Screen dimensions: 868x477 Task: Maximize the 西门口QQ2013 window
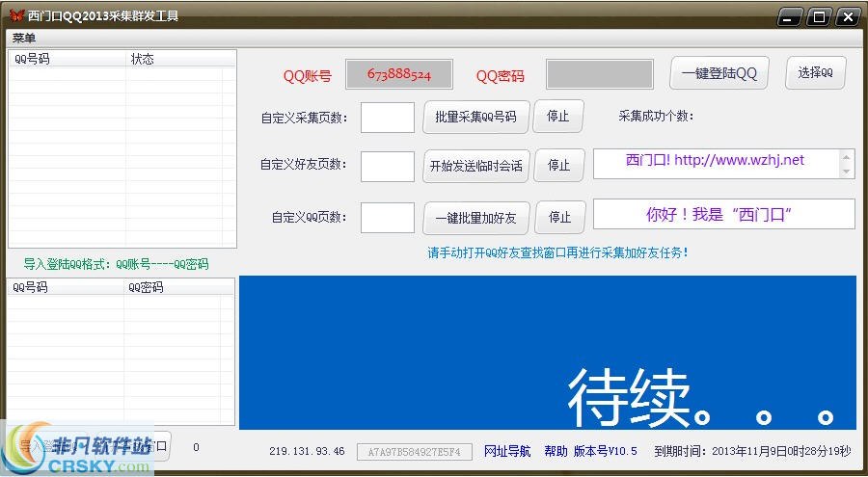click(x=819, y=17)
